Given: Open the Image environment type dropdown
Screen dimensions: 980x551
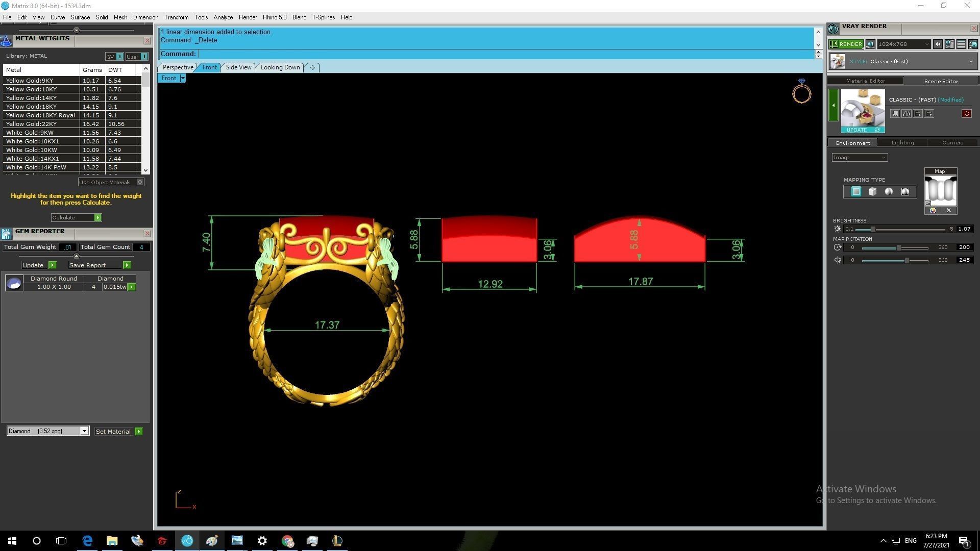Looking at the screenshot, I should [860, 158].
